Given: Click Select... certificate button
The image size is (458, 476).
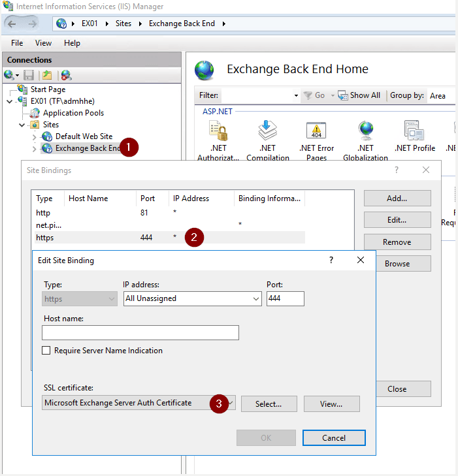Looking at the screenshot, I should pos(269,404).
